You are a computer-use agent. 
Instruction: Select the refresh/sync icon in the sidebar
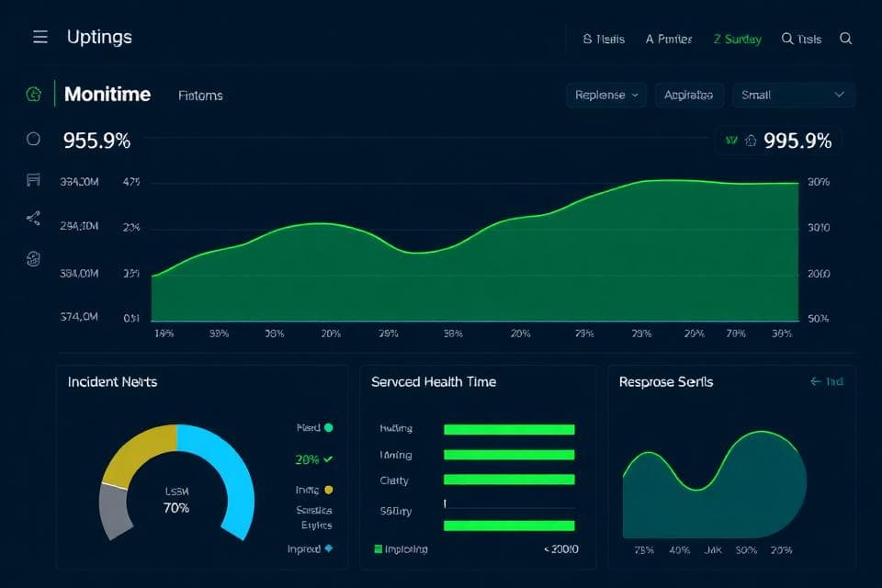click(x=32, y=259)
